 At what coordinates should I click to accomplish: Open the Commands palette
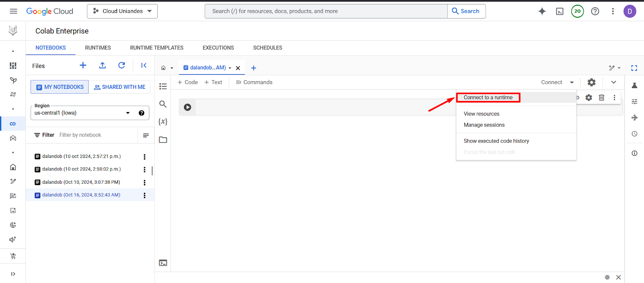click(x=254, y=82)
